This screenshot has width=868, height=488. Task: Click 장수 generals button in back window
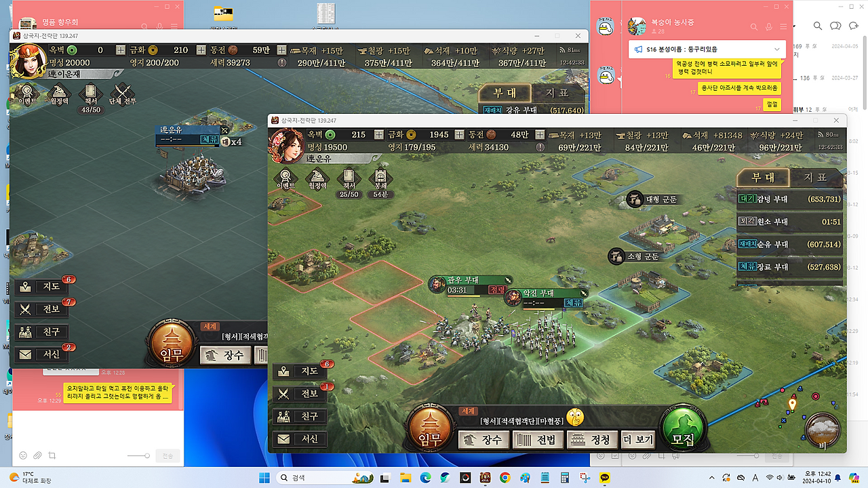225,355
